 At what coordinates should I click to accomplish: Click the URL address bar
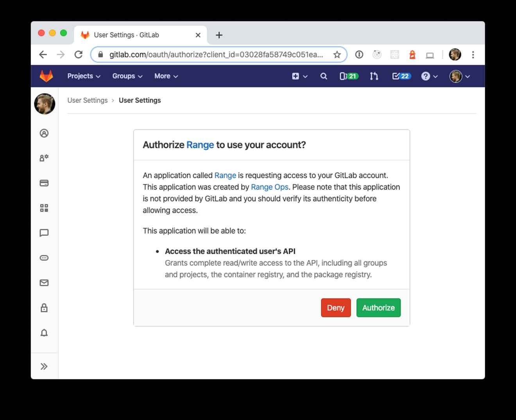[x=219, y=55]
